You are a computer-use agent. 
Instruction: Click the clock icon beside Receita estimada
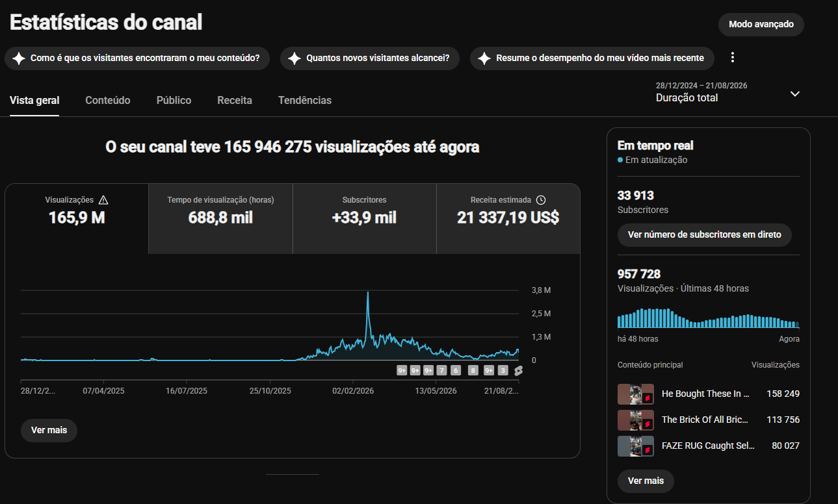coord(541,200)
